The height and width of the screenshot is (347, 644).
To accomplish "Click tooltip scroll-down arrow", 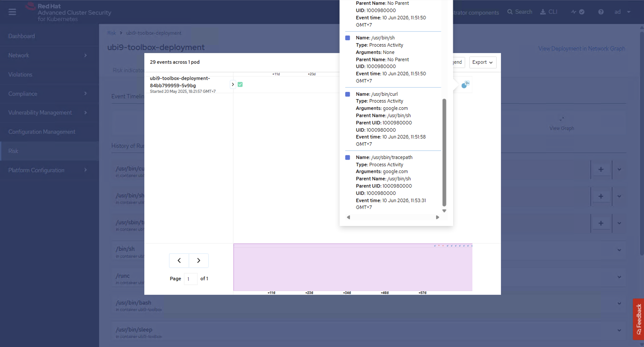I will click(444, 211).
